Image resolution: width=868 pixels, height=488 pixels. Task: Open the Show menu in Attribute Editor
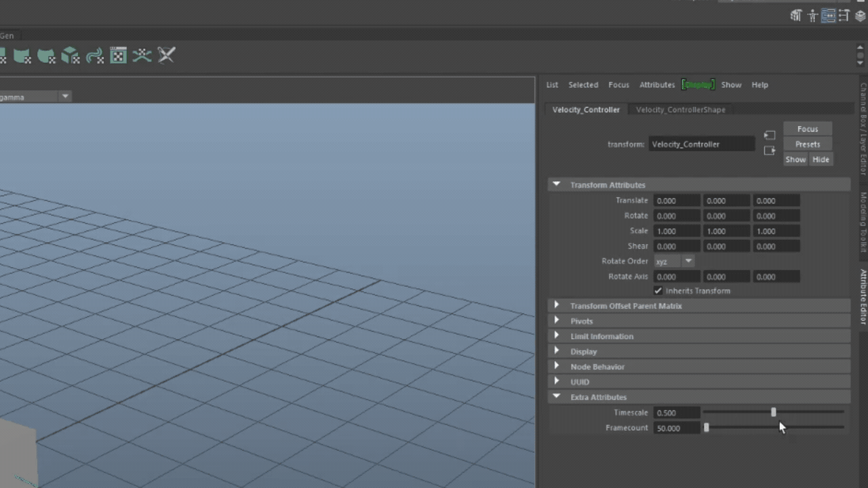(731, 85)
